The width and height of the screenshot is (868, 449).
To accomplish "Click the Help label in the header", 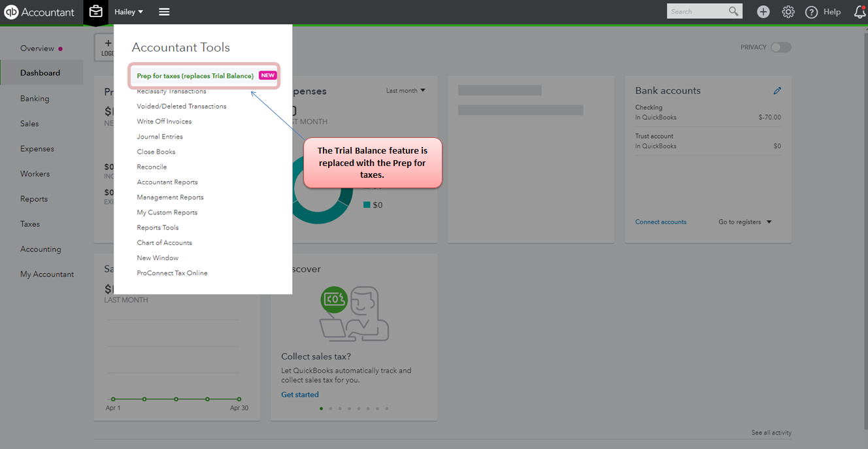I will 832,12.
